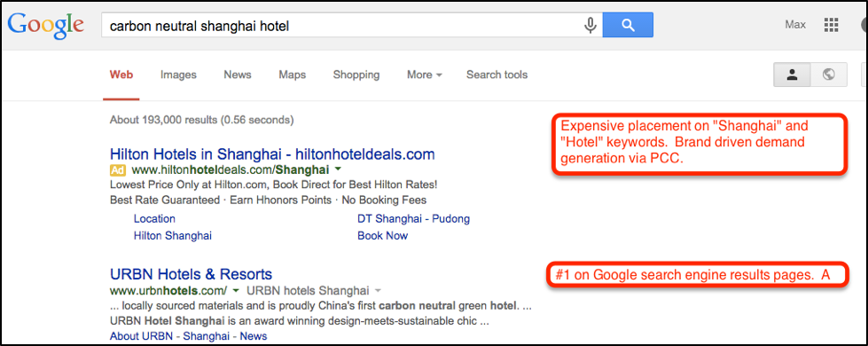Screen dimensions: 868x346
Task: Start voice search with microphone icon
Action: 590,26
